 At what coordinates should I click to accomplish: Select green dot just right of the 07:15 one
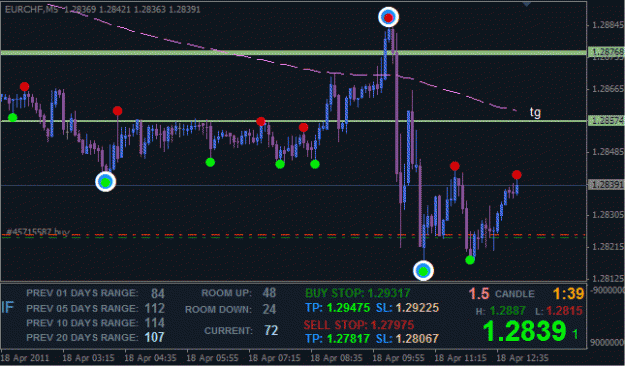pos(315,164)
